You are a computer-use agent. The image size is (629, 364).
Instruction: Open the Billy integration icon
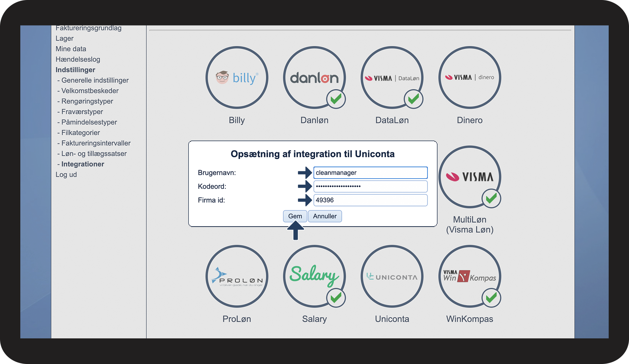pos(237,78)
